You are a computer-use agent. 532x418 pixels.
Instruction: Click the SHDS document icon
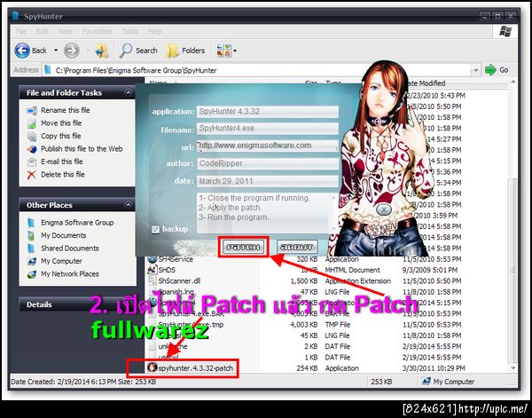(153, 271)
